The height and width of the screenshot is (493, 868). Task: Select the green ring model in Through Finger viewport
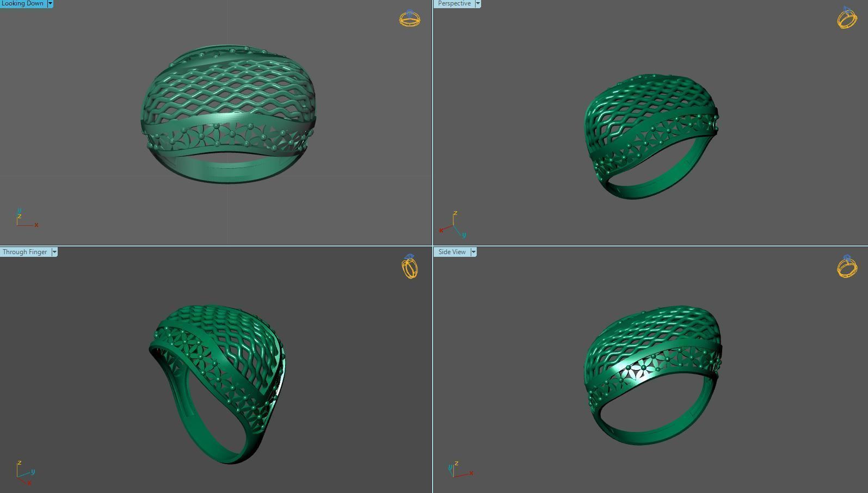pos(217,384)
